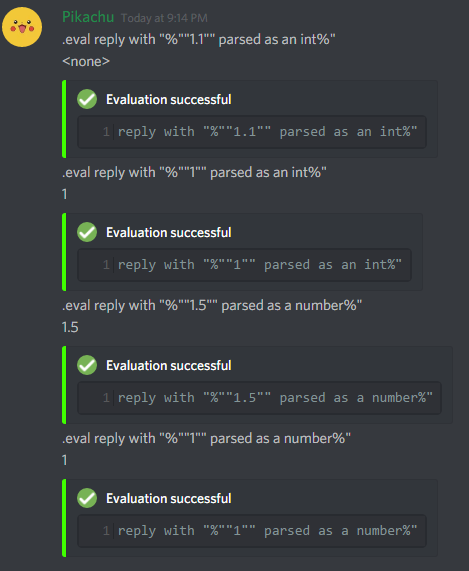This screenshot has width=469, height=571.
Task: Click the Pikachu avatar image
Action: tap(22, 27)
